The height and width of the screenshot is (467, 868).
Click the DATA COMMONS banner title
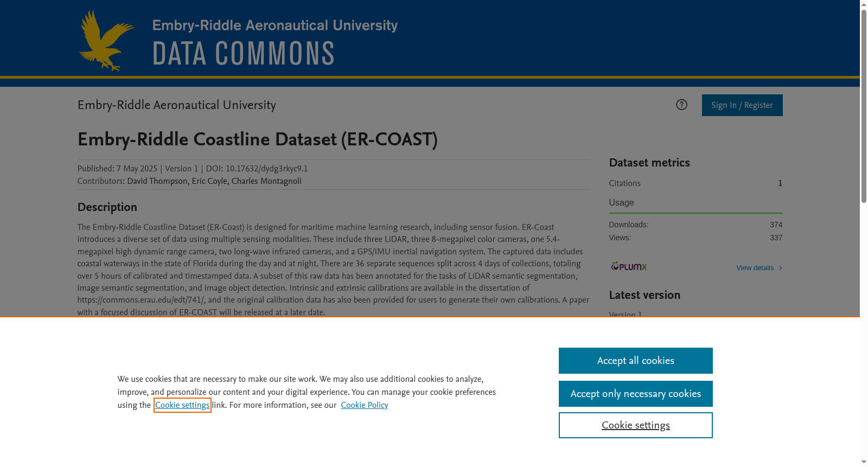tap(244, 54)
